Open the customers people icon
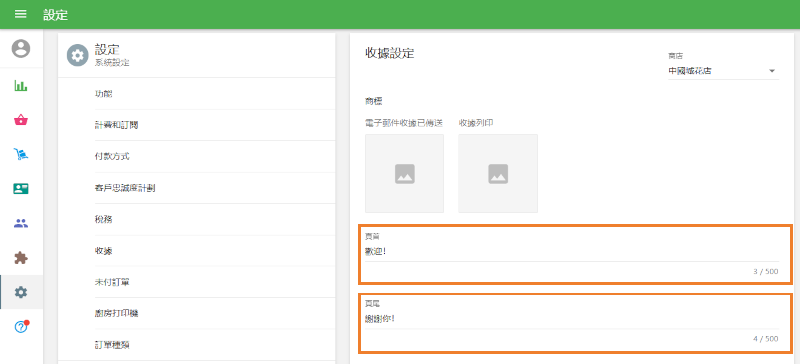 pyautogui.click(x=21, y=223)
